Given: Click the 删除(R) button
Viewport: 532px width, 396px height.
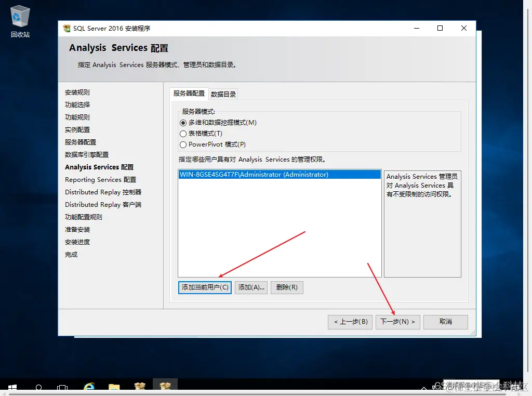Looking at the screenshot, I should (x=287, y=287).
